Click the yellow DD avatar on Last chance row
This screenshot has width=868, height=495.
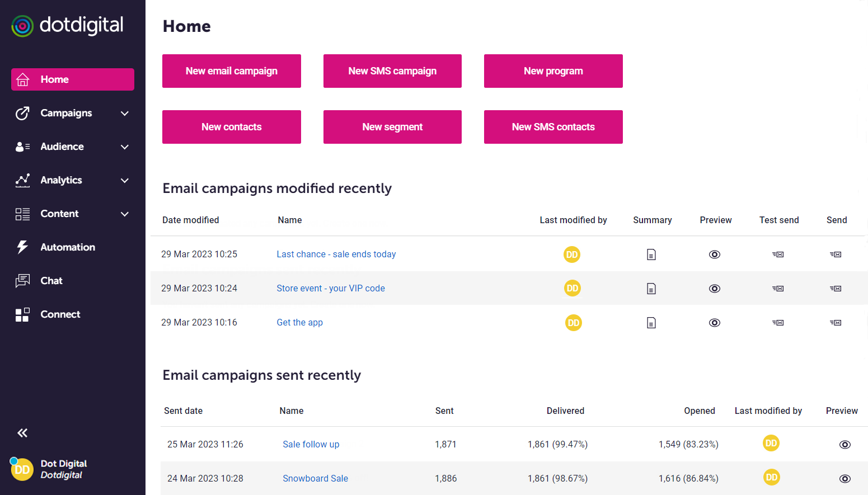point(571,254)
